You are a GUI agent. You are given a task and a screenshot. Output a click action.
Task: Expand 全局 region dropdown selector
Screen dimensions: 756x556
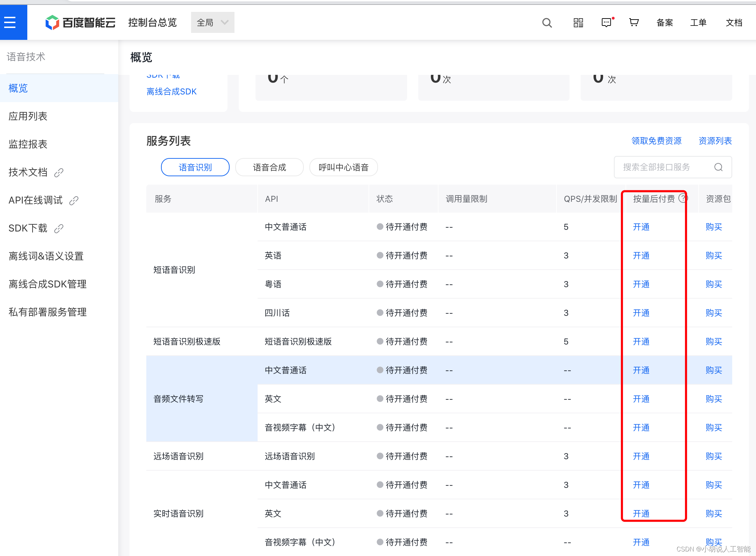[x=212, y=22]
